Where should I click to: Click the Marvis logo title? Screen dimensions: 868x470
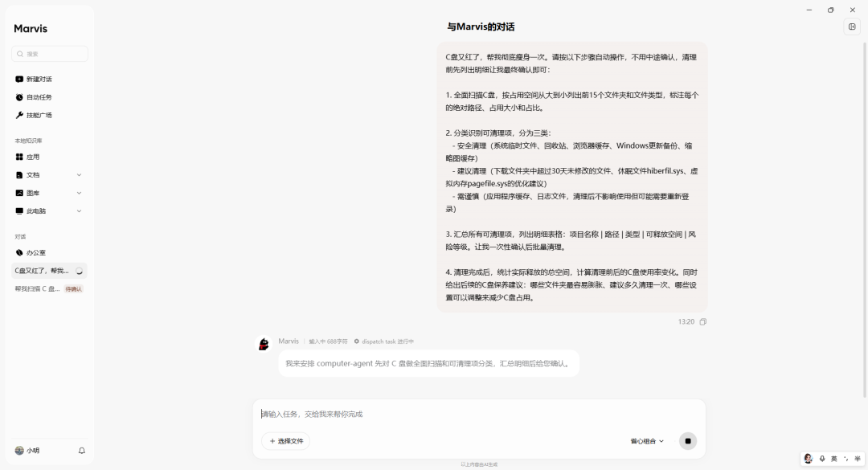[31, 28]
